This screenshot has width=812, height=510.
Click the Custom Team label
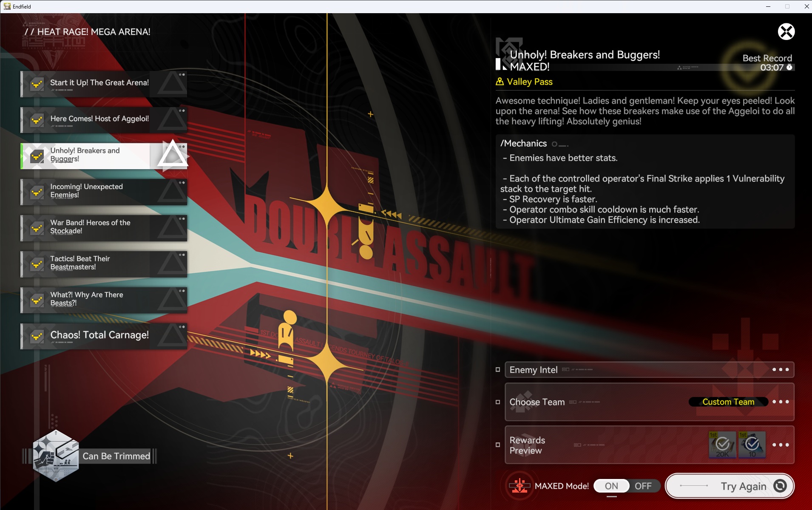coord(728,402)
